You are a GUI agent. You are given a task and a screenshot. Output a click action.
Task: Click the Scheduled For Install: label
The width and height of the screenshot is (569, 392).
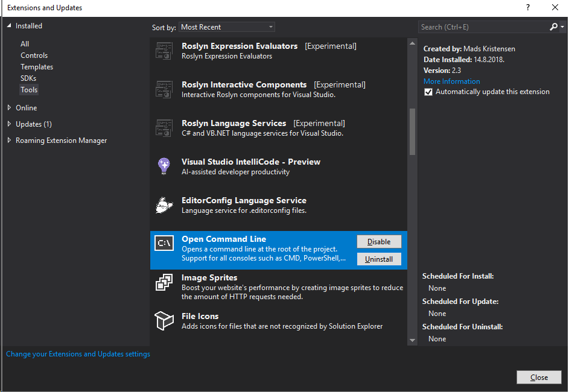[x=458, y=276]
